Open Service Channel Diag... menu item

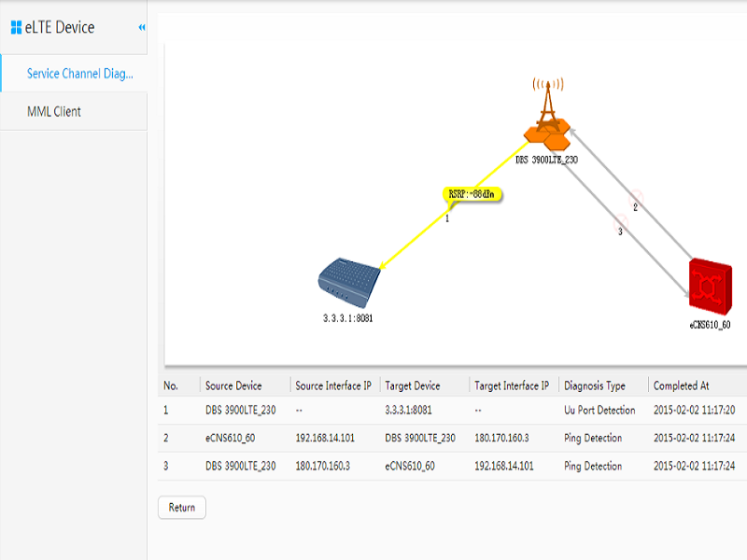point(79,74)
